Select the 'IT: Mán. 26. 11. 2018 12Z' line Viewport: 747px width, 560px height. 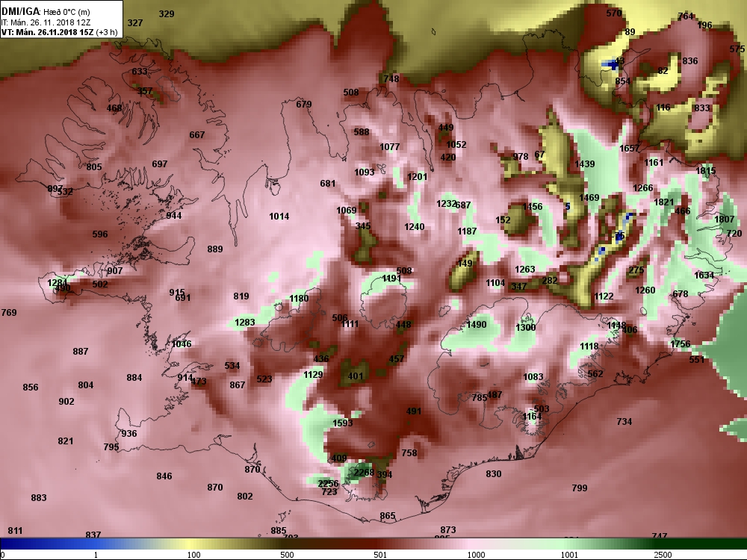[x=46, y=22]
